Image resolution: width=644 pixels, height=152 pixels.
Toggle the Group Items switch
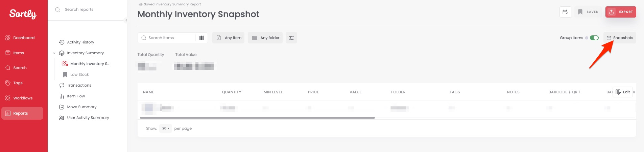594,38
